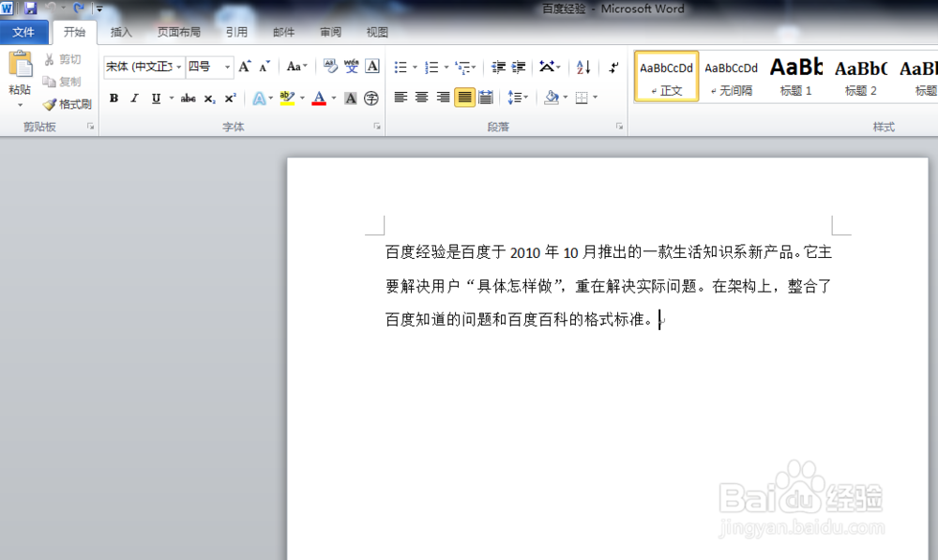Click the Clear Formatting icon
Viewport: 938px width, 560px height.
point(330,67)
